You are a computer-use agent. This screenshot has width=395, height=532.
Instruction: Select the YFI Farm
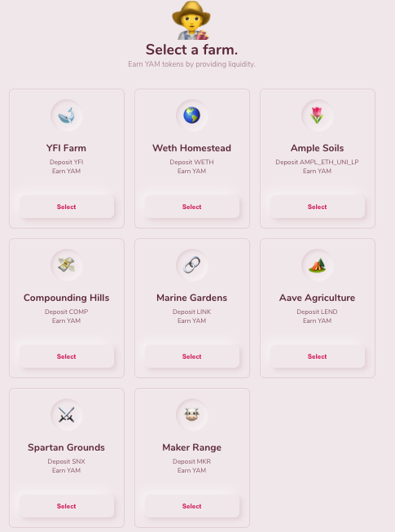point(67,207)
